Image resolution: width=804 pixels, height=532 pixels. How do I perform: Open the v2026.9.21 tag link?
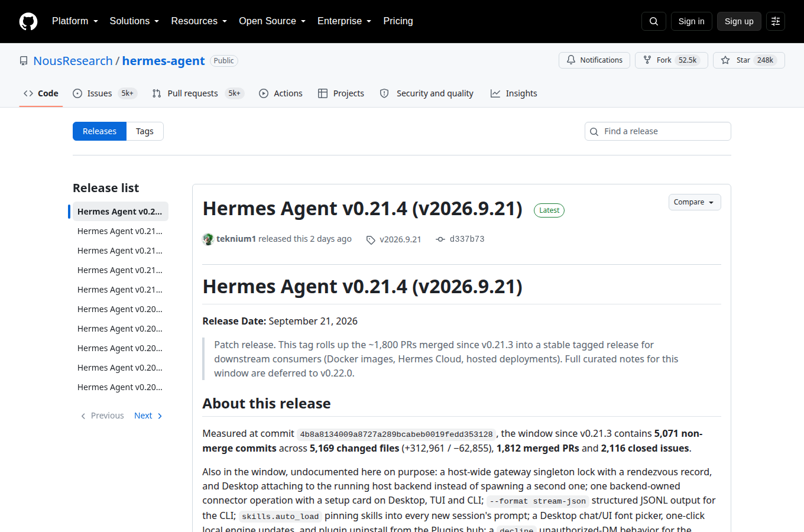point(394,239)
